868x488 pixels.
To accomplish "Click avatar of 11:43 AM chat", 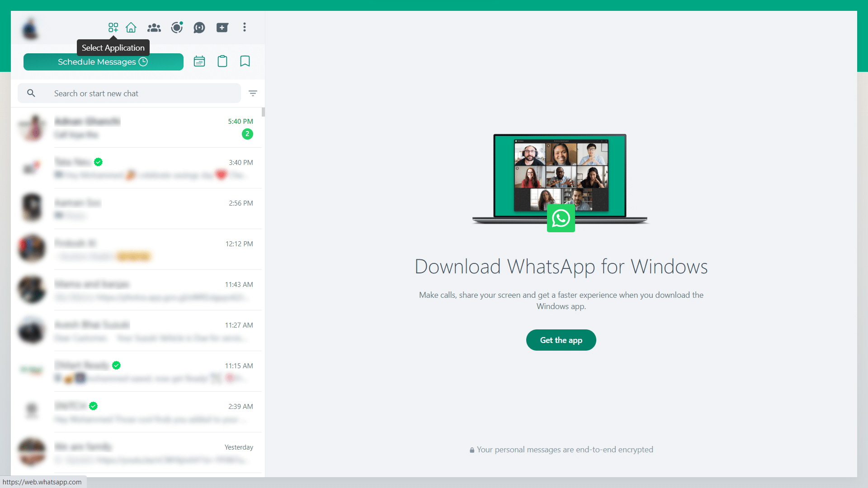I will pos(32,289).
